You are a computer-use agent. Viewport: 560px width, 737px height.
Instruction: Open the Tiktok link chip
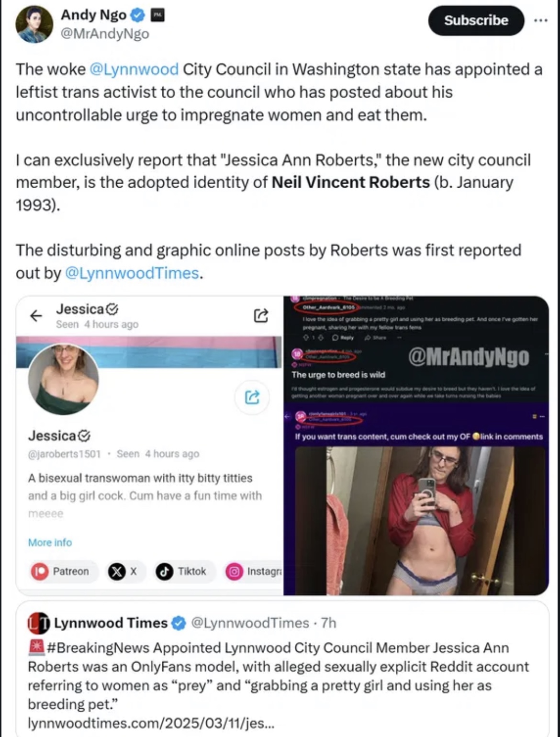pyautogui.click(x=184, y=571)
